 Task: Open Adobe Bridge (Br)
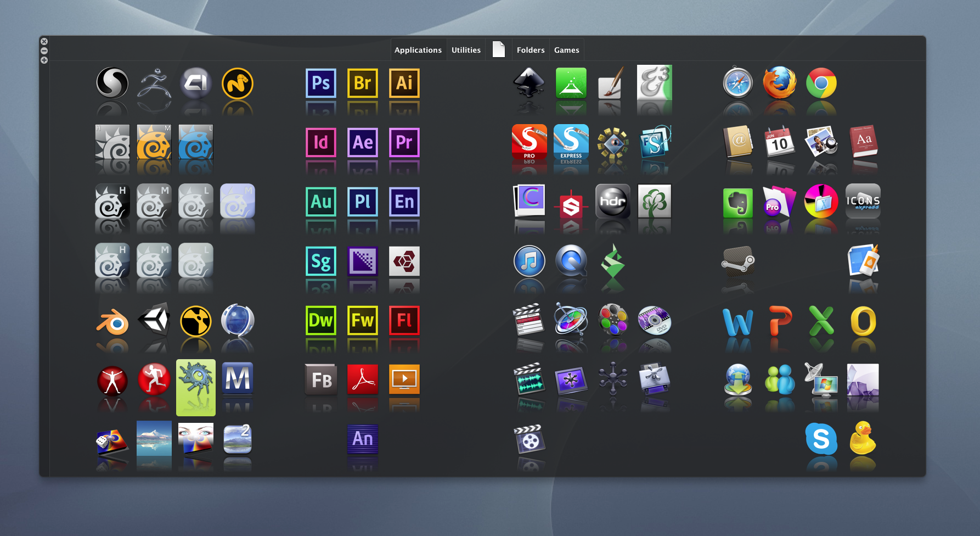[x=363, y=83]
